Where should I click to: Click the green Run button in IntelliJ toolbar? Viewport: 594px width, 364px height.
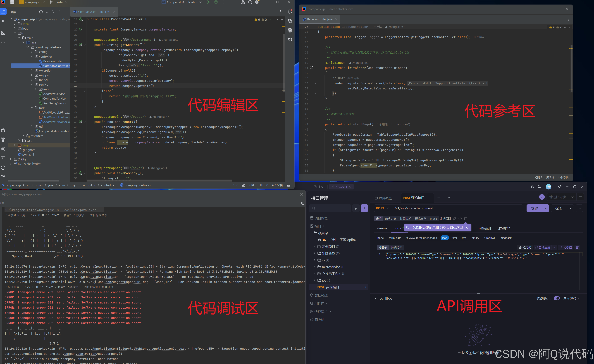click(208, 2)
